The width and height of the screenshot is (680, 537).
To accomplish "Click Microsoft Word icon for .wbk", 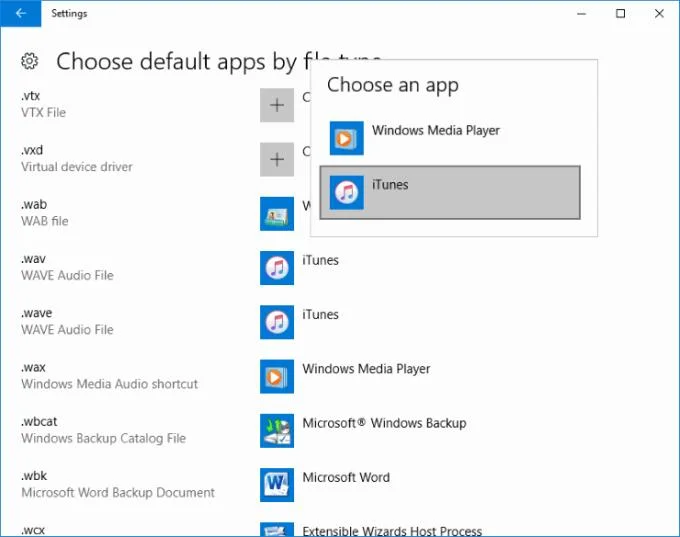I will tap(277, 485).
